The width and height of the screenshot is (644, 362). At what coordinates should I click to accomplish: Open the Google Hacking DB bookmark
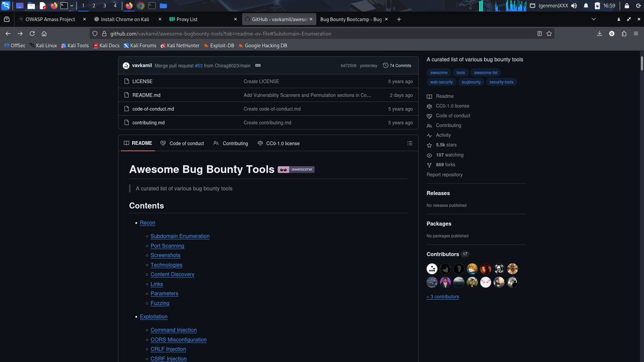[262, 46]
